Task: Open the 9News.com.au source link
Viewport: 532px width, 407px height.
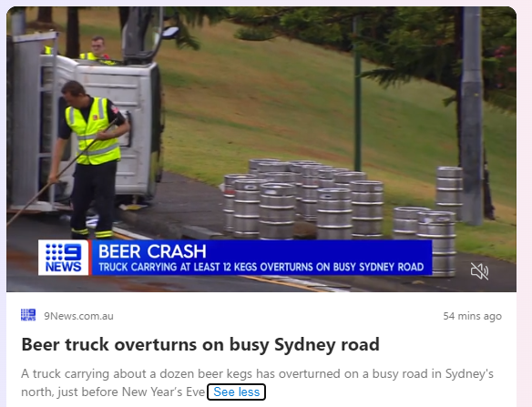Action: coord(78,316)
